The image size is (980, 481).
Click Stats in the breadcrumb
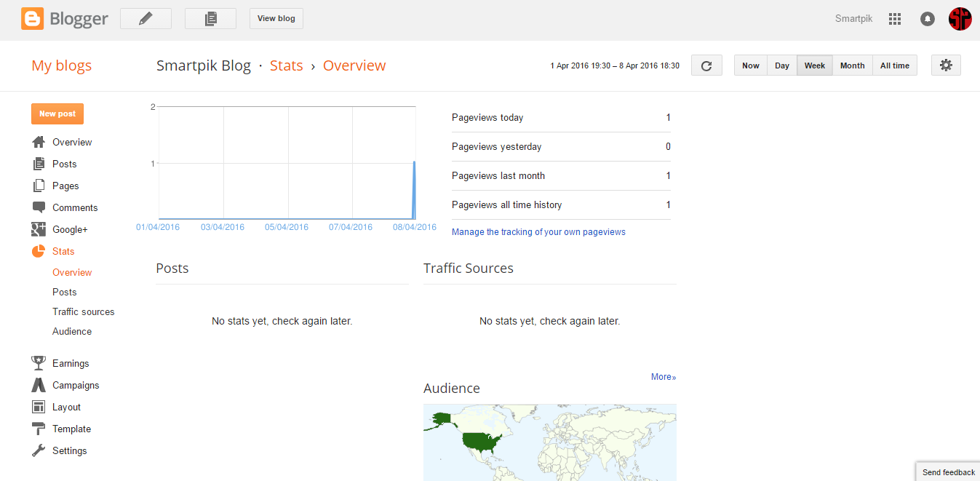click(x=286, y=65)
